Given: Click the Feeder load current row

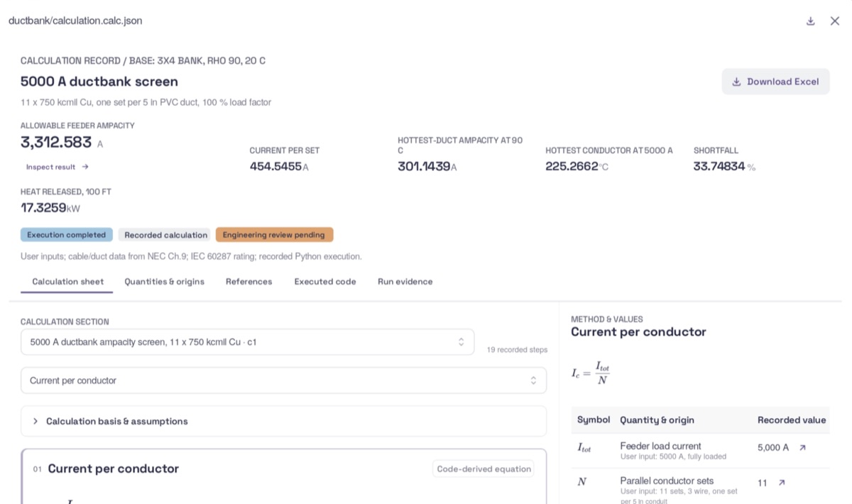Looking at the screenshot, I should [700, 451].
